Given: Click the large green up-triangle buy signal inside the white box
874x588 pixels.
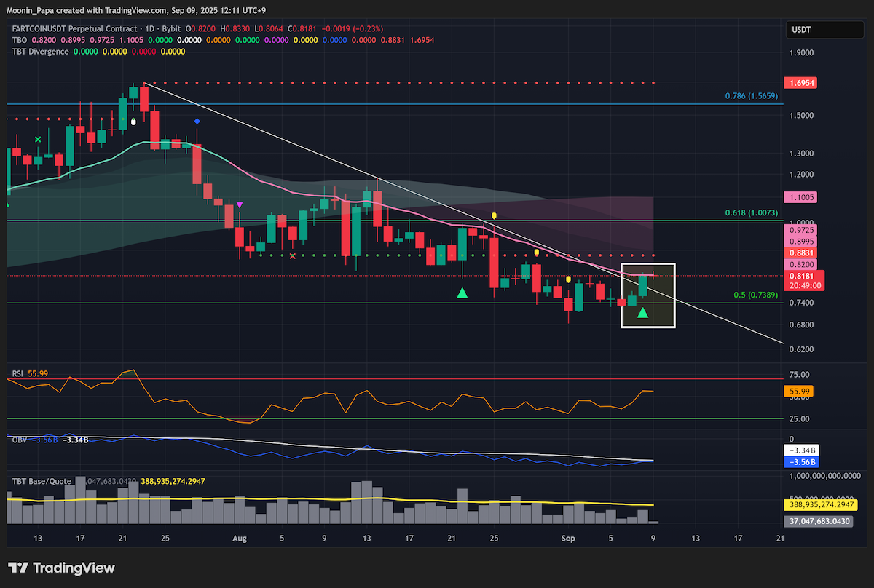Looking at the screenshot, I should tap(643, 312).
